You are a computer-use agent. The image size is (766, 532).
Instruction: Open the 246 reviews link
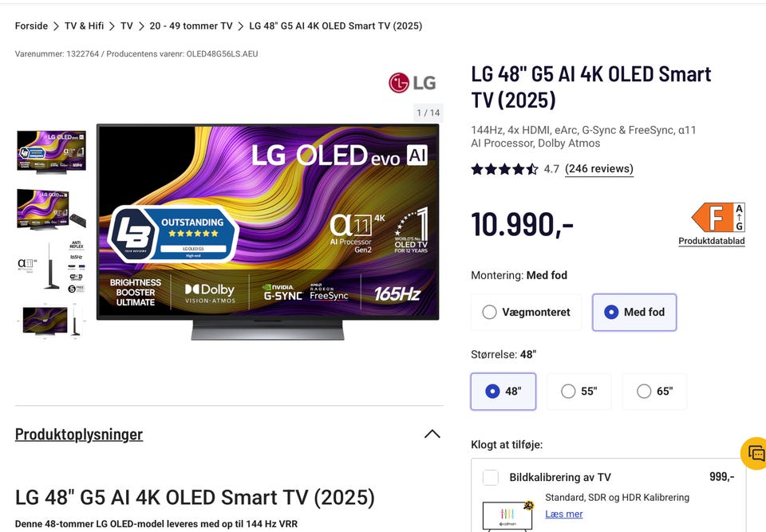(599, 169)
